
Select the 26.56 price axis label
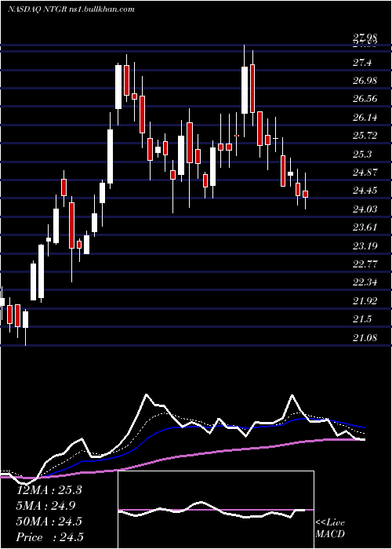coord(365,99)
